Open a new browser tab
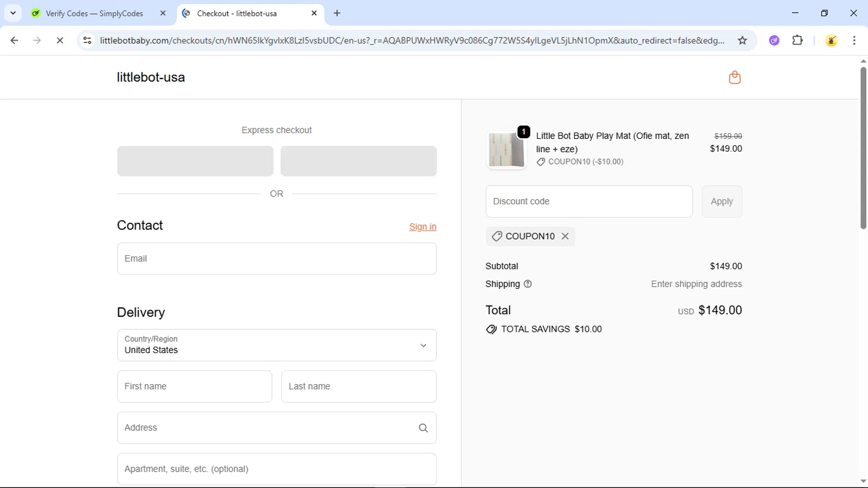The height and width of the screenshot is (488, 868). 337,13
